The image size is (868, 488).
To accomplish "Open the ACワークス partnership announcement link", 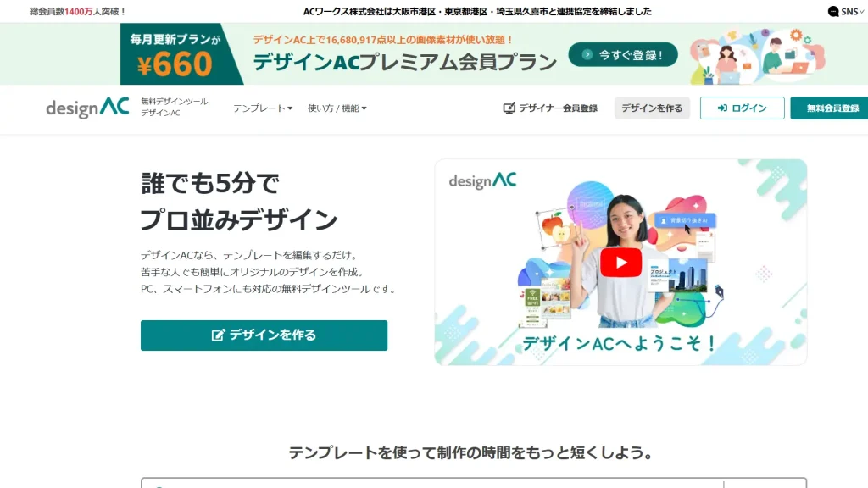I will pos(477,11).
